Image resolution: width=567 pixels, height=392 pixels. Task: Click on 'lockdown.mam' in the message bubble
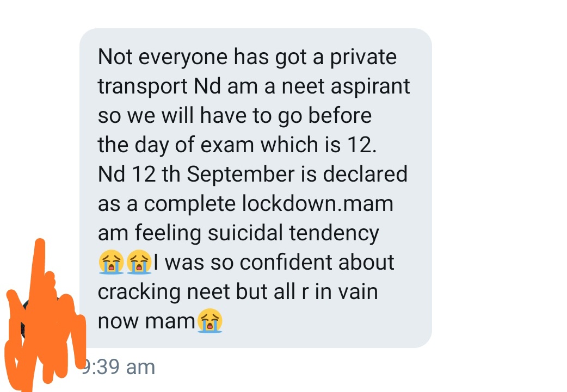[x=317, y=203]
